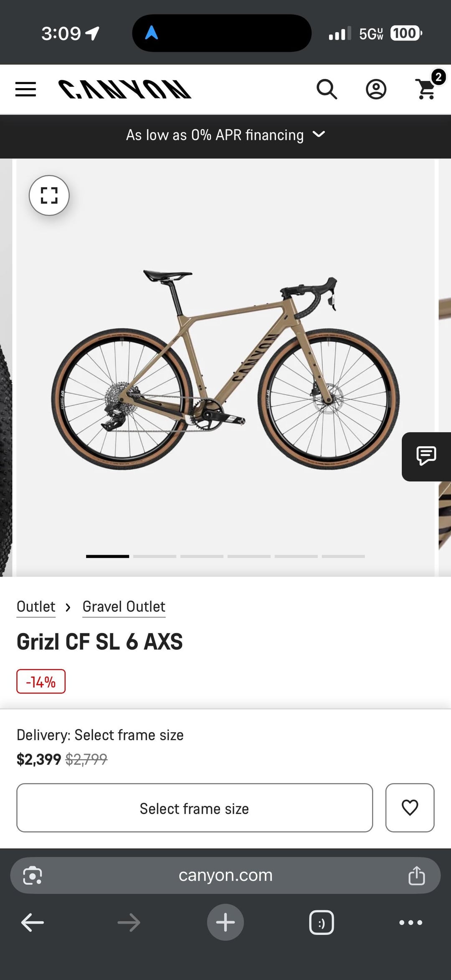Open the live chat widget
Viewport: 451px width, 980px height.
click(426, 457)
